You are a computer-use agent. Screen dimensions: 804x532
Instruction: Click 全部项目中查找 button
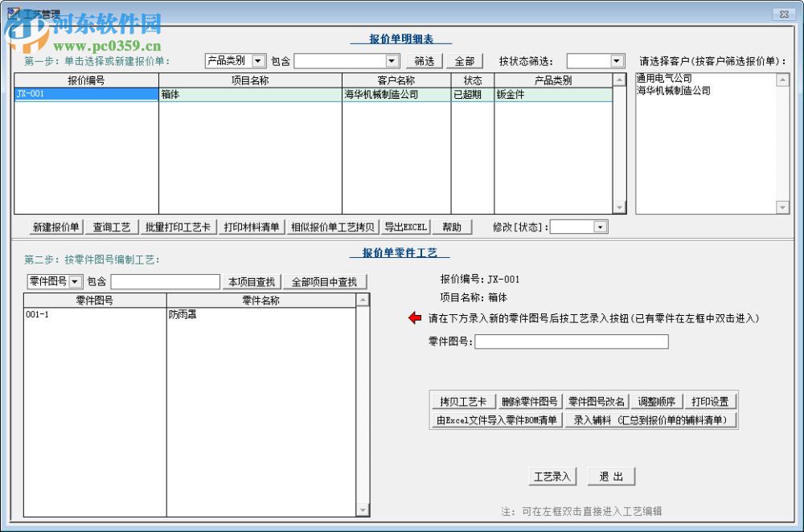click(x=324, y=282)
